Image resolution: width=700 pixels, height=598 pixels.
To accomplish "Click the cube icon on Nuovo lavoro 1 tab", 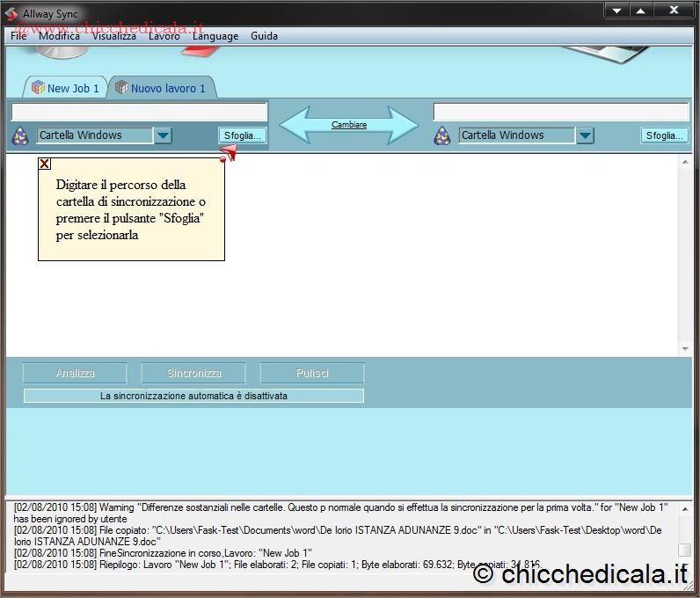I will point(121,88).
